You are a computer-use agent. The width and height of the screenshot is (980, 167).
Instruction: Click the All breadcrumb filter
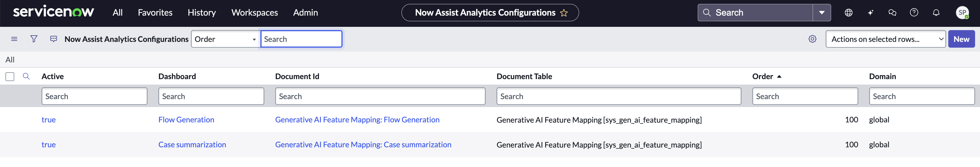click(10, 60)
